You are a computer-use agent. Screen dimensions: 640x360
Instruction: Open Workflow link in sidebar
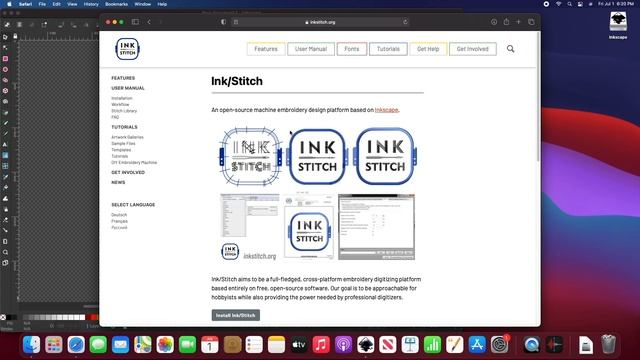(x=120, y=104)
